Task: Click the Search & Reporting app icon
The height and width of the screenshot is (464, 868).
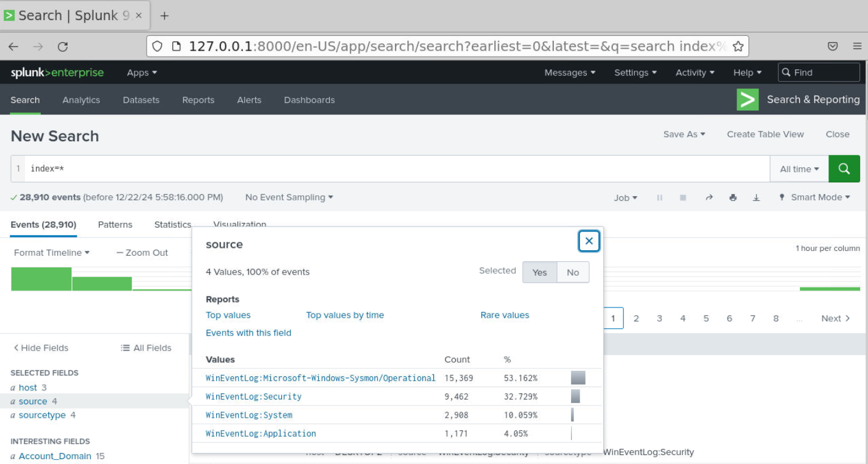Action: point(747,99)
